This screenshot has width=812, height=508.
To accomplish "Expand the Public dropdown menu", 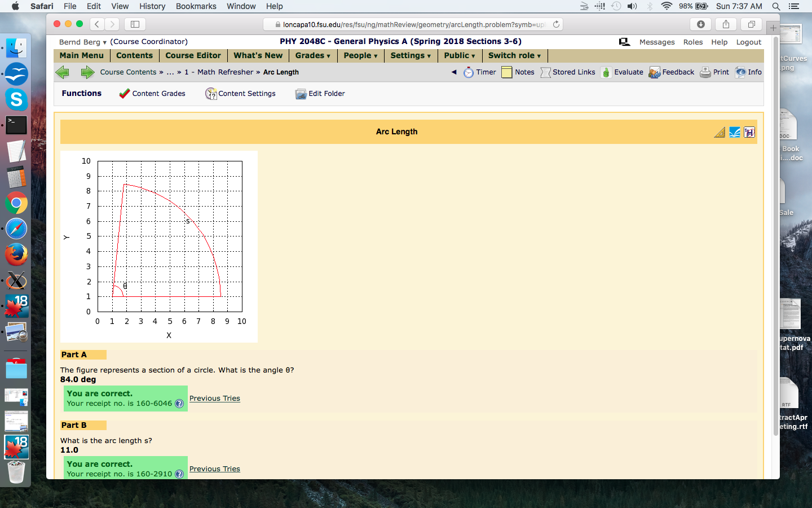I will (460, 55).
